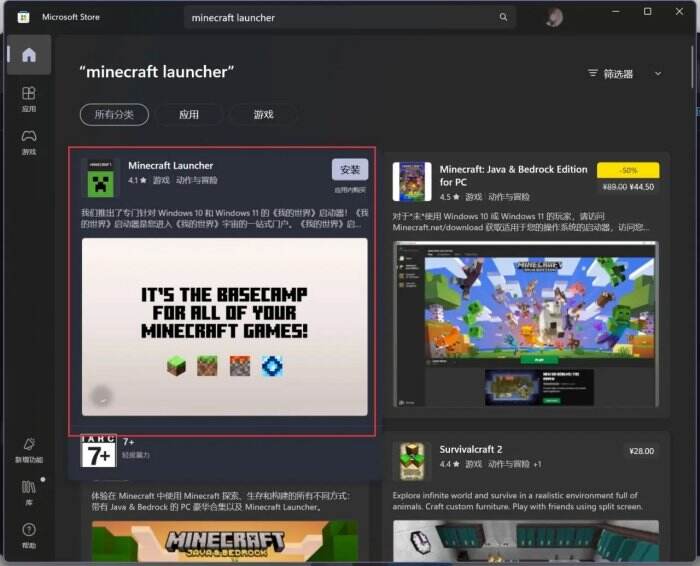The image size is (700, 566).
Task: Open the 游戏 (Gaming) sidebar section
Action: tap(29, 142)
